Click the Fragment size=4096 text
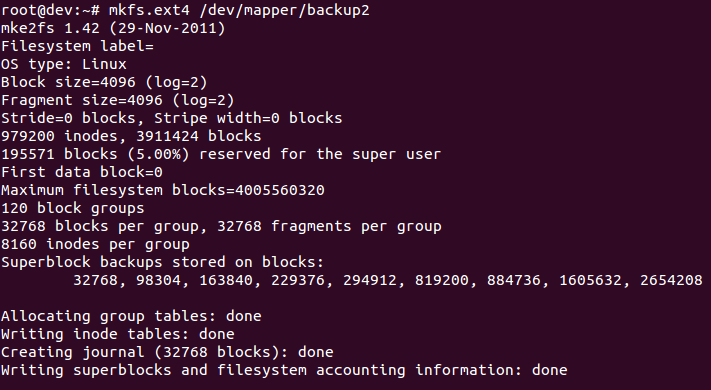Screen dimensions: 711x390 [x=82, y=100]
